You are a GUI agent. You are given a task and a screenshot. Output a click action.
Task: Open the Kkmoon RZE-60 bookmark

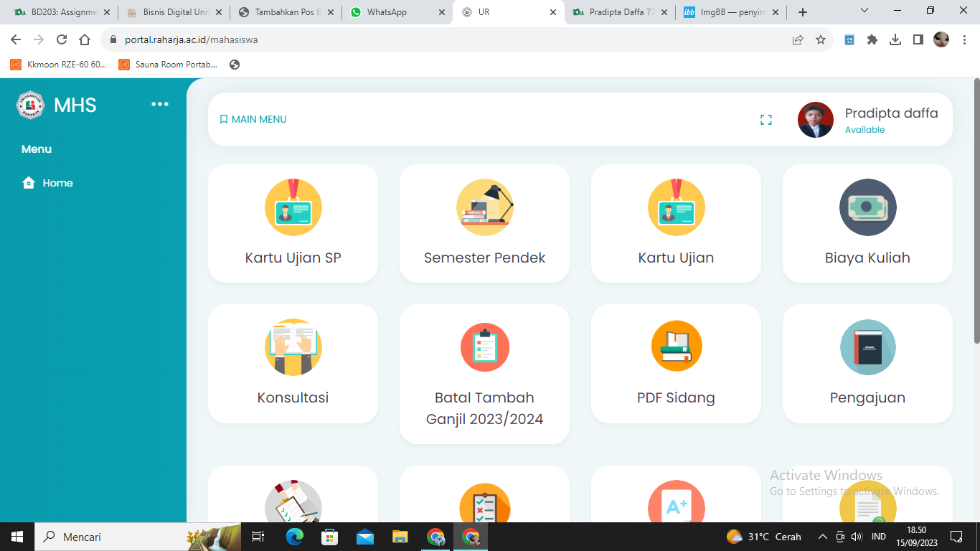pos(59,65)
